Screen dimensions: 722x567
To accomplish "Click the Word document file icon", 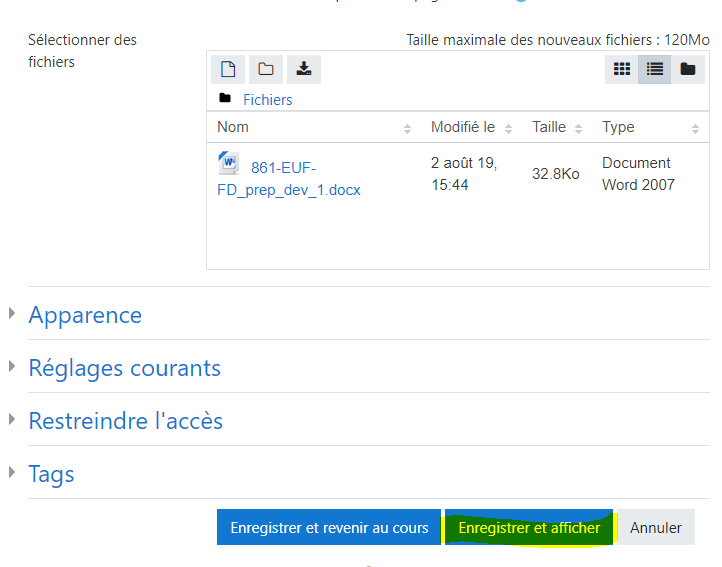I will [228, 163].
